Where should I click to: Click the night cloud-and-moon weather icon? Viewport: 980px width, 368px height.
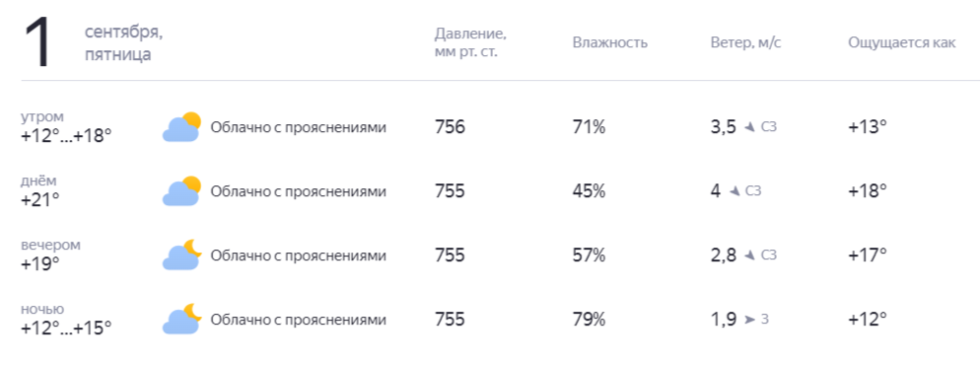coord(181,320)
